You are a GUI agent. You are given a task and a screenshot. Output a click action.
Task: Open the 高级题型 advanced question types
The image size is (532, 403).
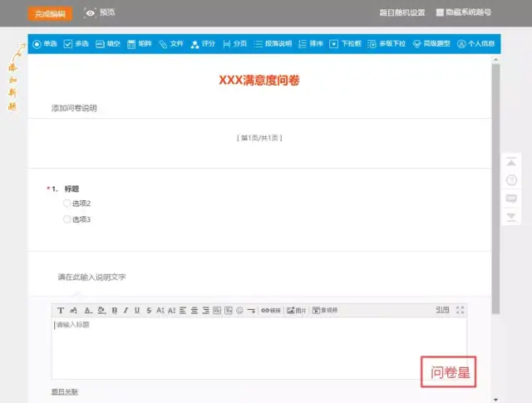pyautogui.click(x=431, y=44)
